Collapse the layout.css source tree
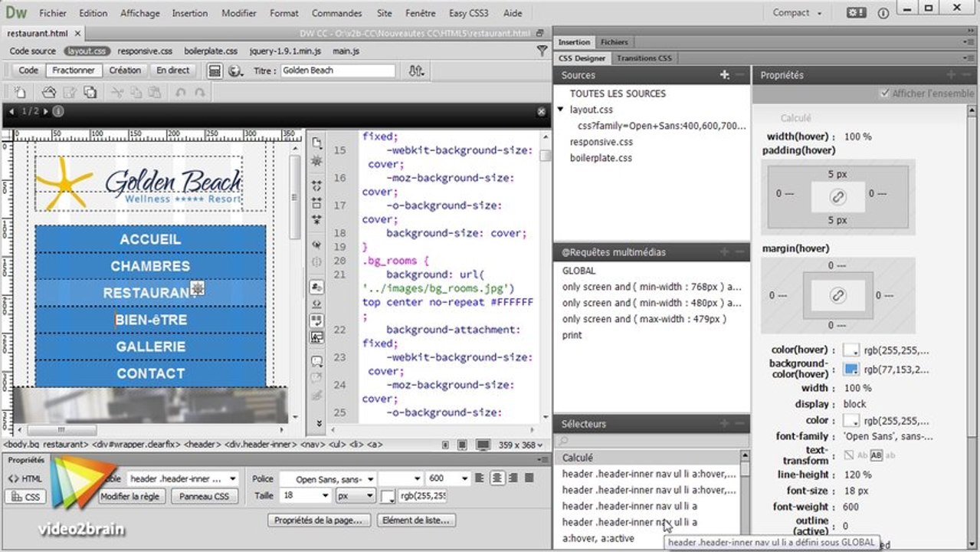980x552 pixels. coord(560,110)
